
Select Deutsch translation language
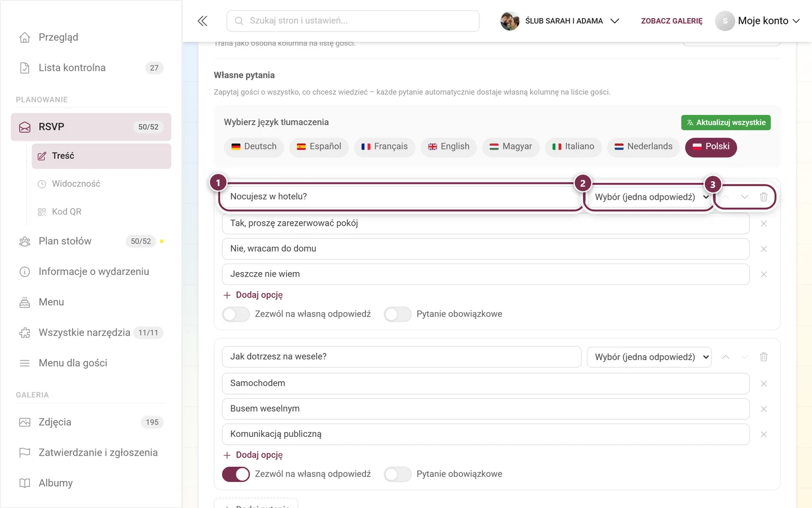coord(254,147)
